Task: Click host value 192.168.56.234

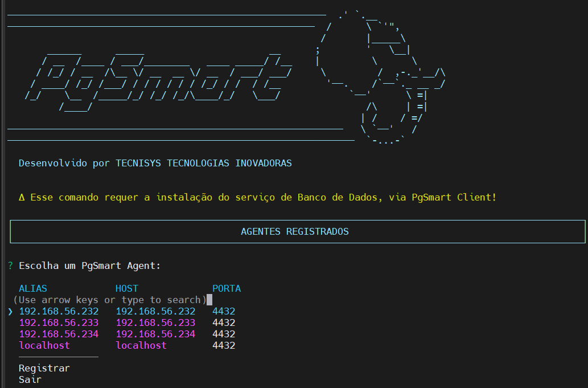Action: pos(155,334)
